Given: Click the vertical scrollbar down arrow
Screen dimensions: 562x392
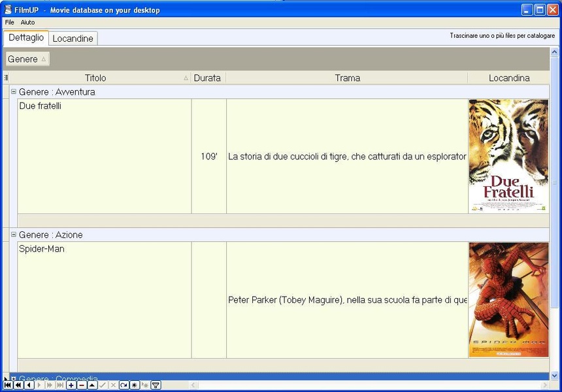Looking at the screenshot, I should (554, 376).
